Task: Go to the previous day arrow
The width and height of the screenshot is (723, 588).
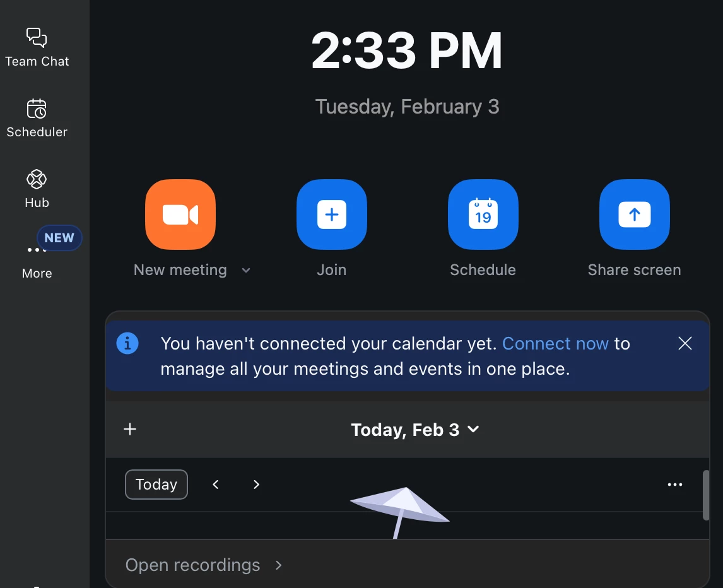Action: [x=215, y=485]
